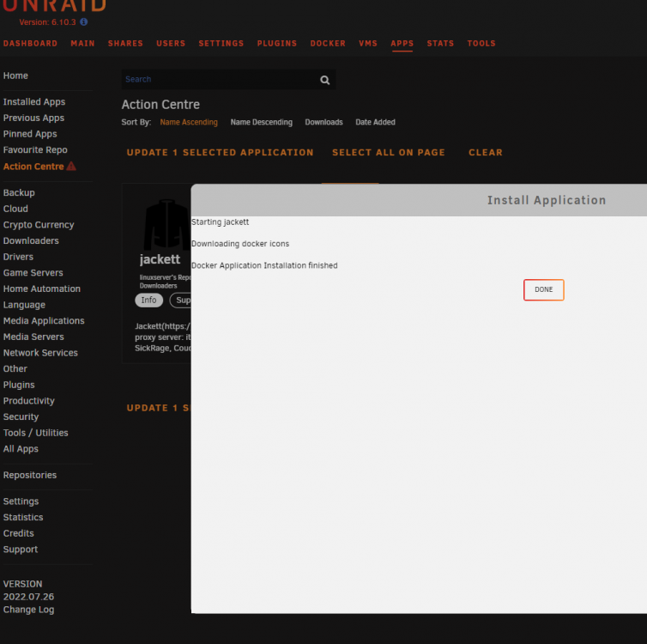This screenshot has height=644, width=647.
Task: Click the jackett Info button
Action: click(149, 301)
